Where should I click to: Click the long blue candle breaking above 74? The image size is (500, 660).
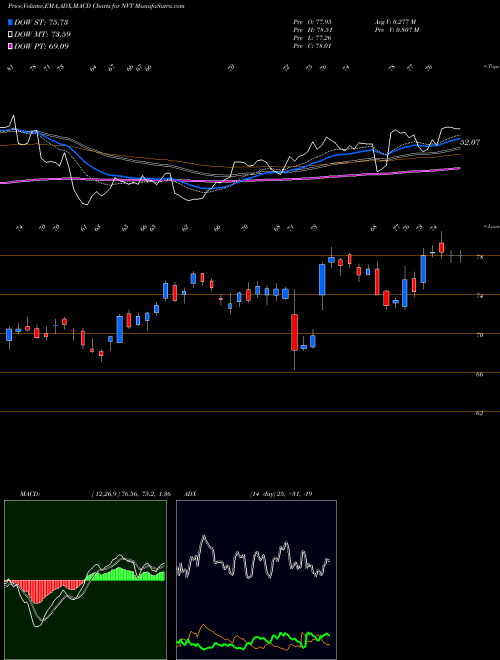322,280
